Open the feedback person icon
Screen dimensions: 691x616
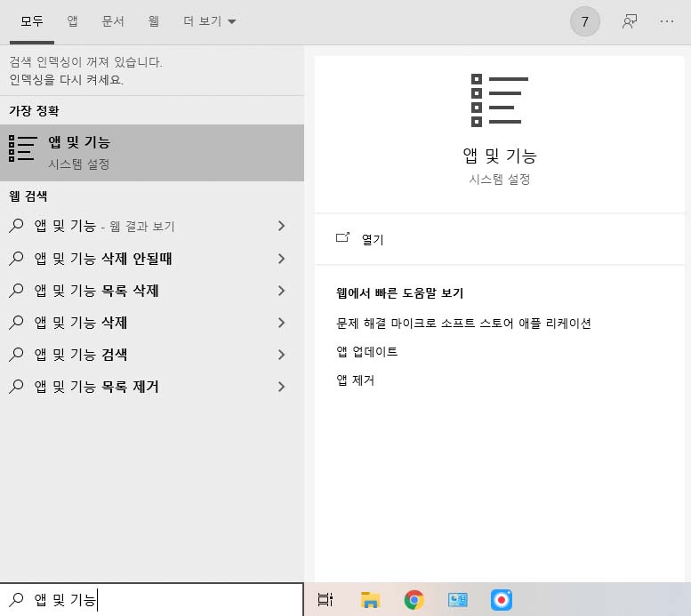630,21
